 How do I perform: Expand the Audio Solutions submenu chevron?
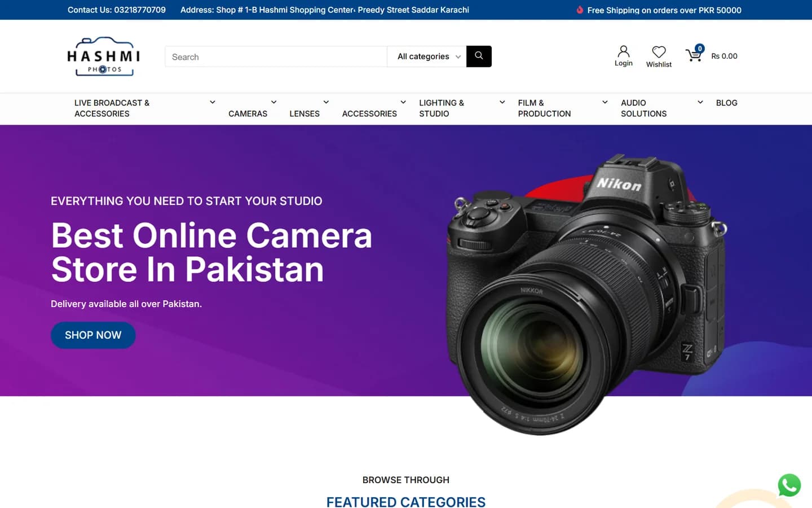click(x=700, y=102)
